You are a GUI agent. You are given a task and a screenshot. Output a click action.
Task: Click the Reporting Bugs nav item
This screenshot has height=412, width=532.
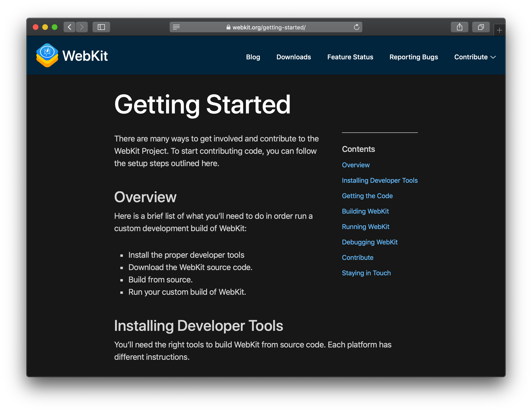[413, 56]
